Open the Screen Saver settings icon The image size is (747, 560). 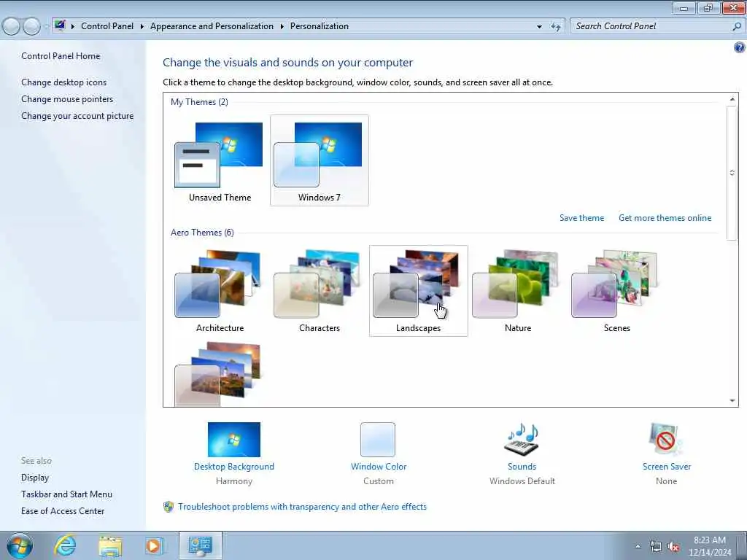[x=666, y=439]
